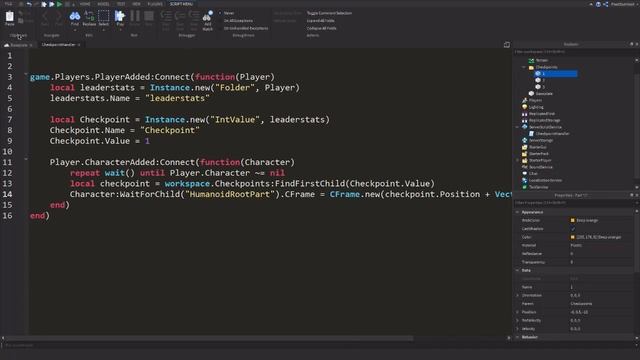Click the Pause icon in ribbon
The image size is (640, 360).
[x=135, y=16]
